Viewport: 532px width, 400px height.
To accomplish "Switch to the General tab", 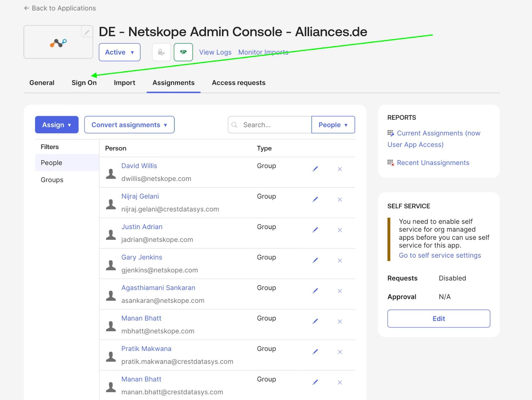I will pos(42,82).
